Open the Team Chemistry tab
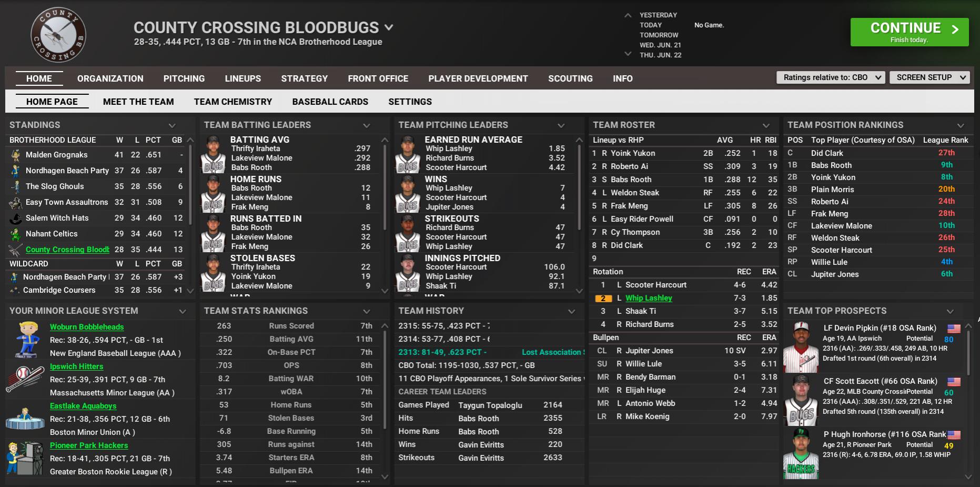This screenshot has width=980, height=487. [233, 102]
